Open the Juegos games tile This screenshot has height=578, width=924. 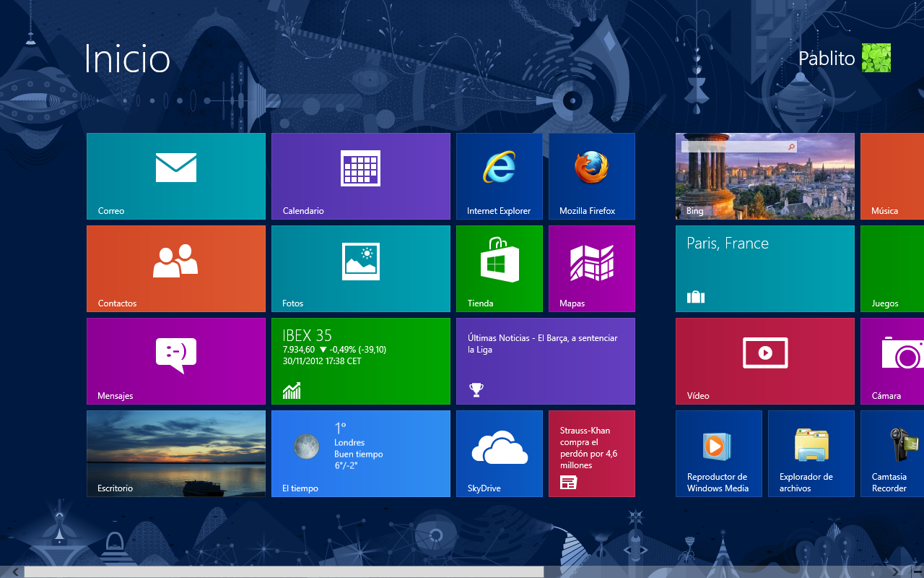tap(892, 269)
